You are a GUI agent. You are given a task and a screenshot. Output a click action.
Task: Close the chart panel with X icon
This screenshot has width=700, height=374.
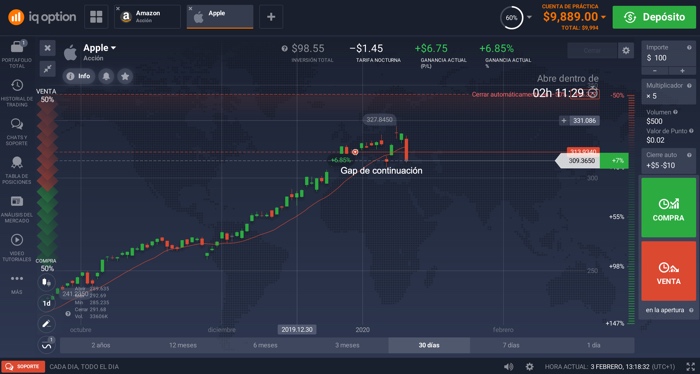pyautogui.click(x=47, y=48)
